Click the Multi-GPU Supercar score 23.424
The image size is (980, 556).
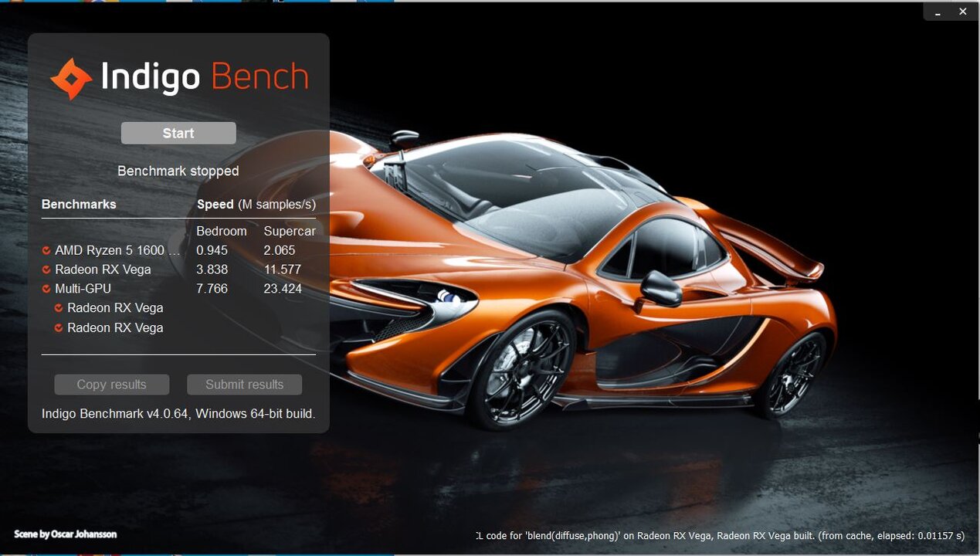point(283,289)
